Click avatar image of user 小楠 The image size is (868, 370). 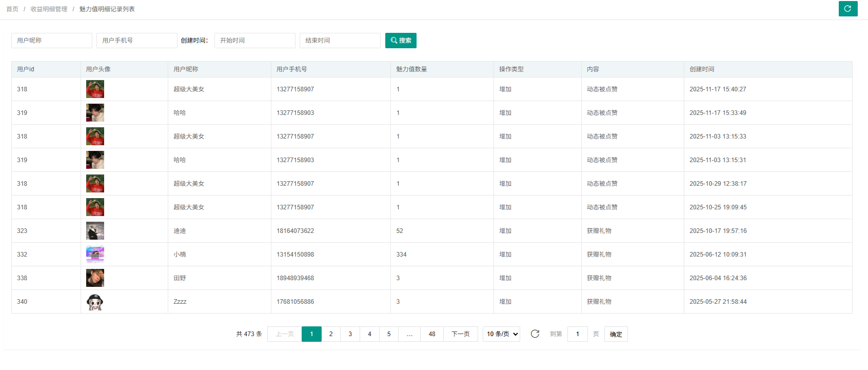click(95, 255)
